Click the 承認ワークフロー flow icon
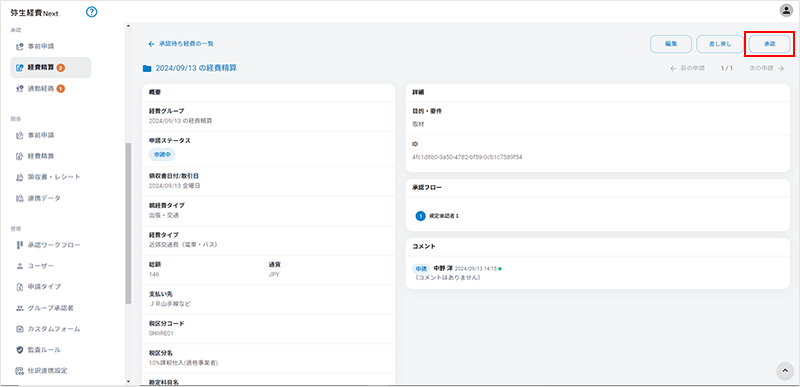The image size is (800, 387). (x=20, y=245)
